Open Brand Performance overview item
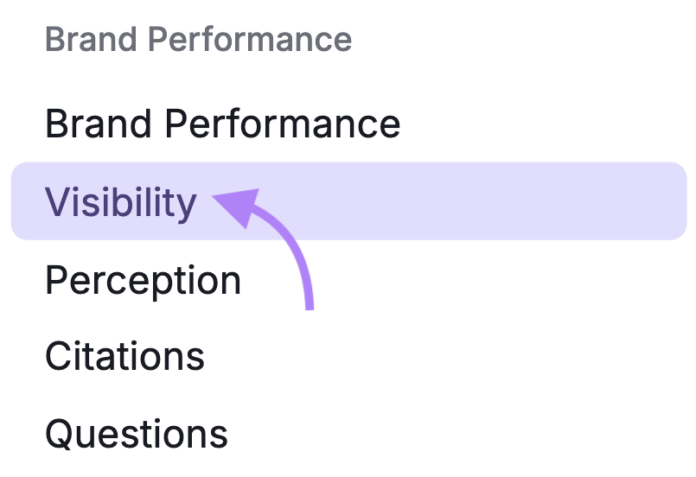The height and width of the screenshot is (477, 696). point(222,125)
